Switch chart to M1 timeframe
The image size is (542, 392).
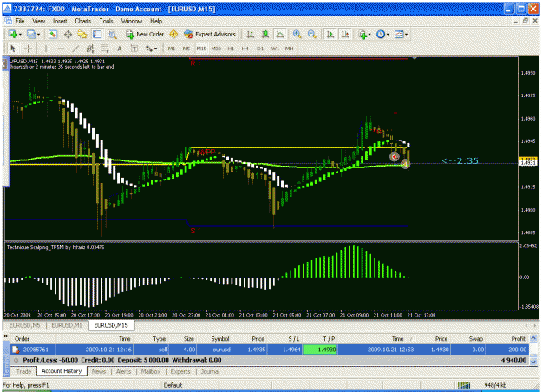tap(172, 49)
